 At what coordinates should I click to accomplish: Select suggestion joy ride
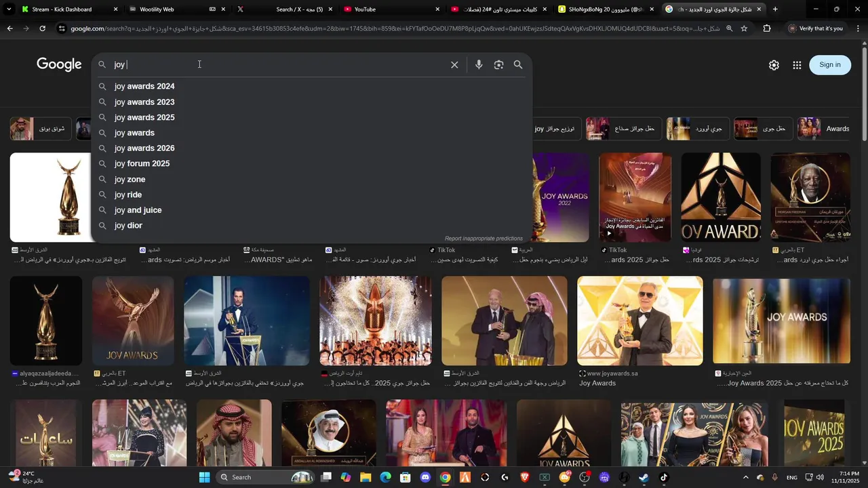tap(311, 195)
